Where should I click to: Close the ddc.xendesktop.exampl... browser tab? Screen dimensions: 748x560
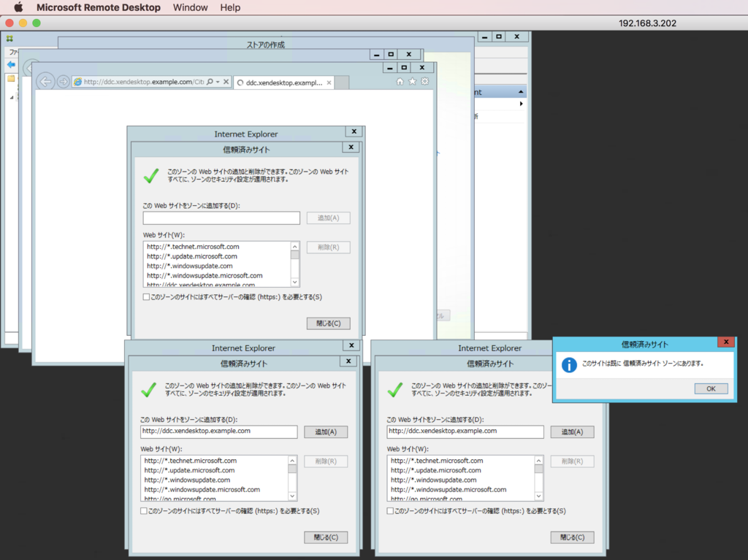[329, 83]
